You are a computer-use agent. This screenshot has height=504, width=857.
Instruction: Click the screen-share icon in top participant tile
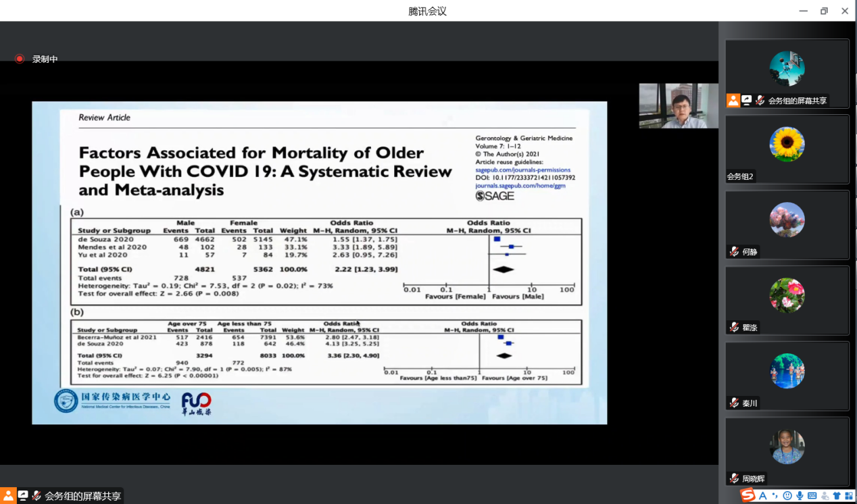[747, 101]
